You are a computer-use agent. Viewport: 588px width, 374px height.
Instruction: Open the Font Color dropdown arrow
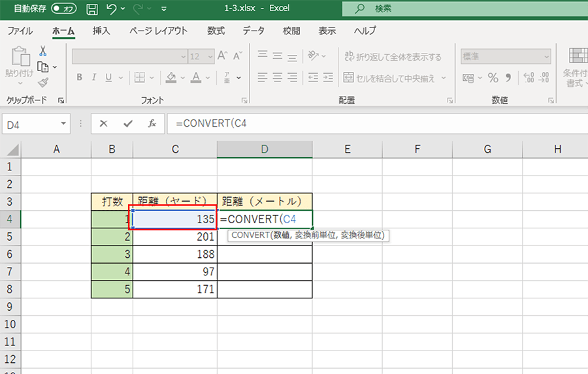click(x=207, y=78)
